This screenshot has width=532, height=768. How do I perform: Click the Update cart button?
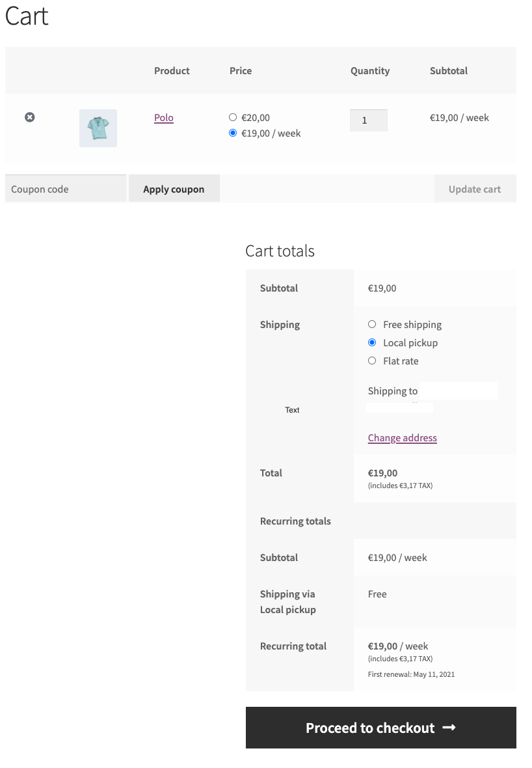pos(475,189)
